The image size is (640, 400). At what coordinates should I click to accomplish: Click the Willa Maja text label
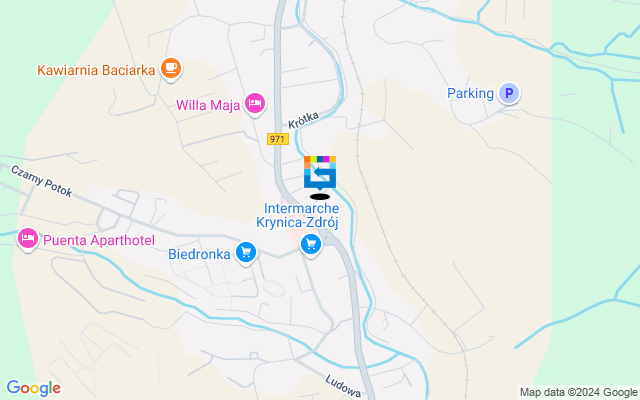[x=208, y=105]
